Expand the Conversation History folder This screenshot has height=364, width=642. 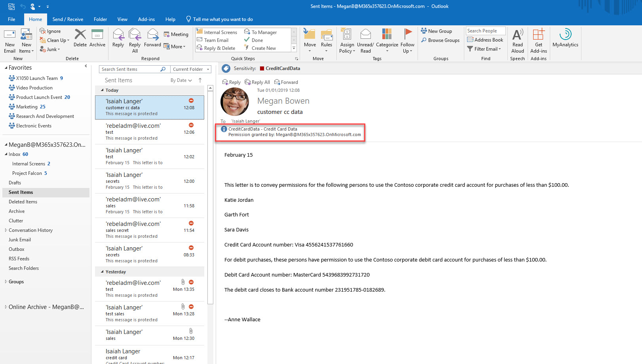coord(6,230)
